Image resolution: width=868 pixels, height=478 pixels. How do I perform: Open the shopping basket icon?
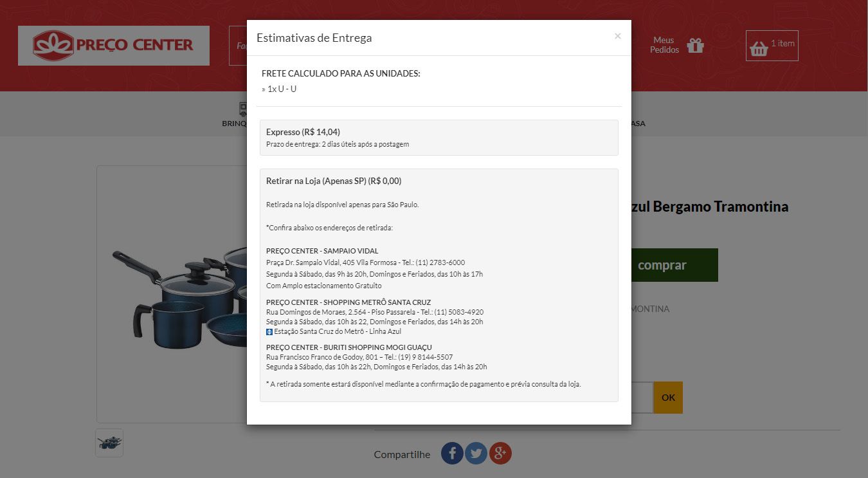pyautogui.click(x=759, y=48)
